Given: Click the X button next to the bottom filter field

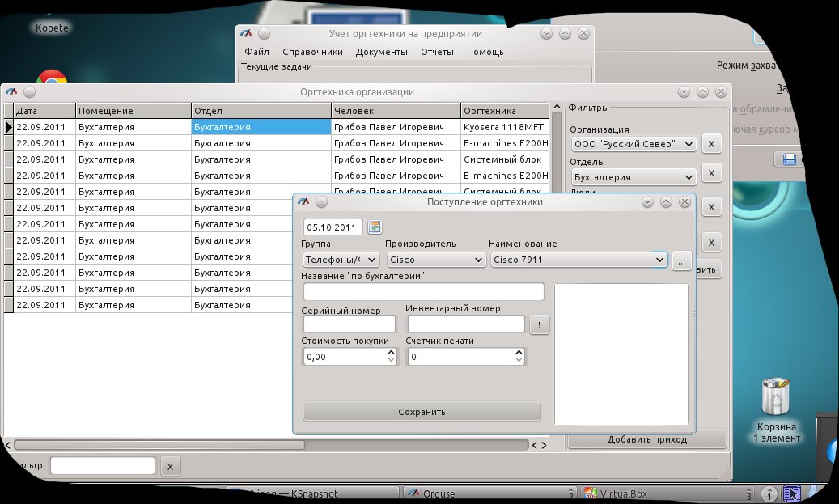Looking at the screenshot, I should 169,466.
